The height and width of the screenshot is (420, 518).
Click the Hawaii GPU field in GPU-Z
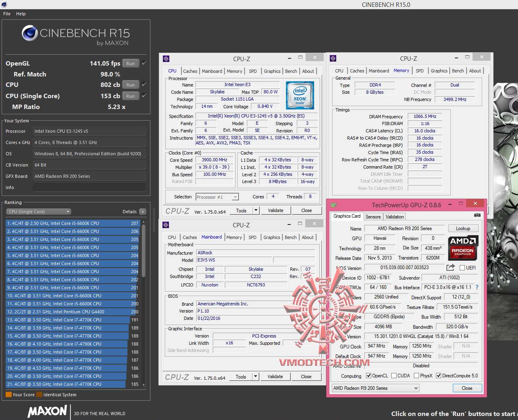tap(380, 238)
